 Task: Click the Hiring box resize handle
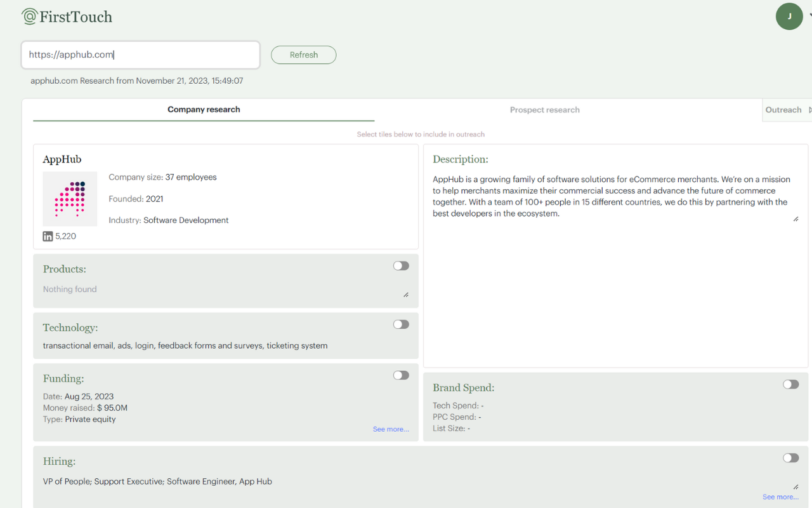point(796,487)
